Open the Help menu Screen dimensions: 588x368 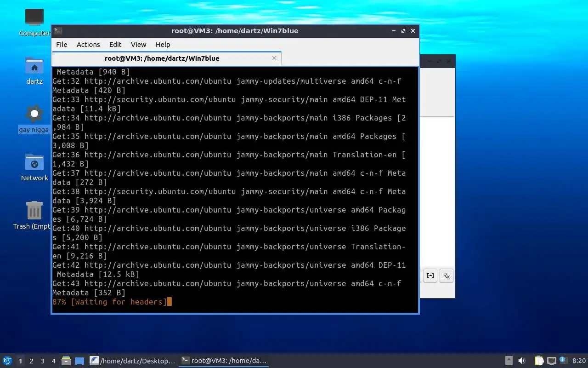pos(163,45)
